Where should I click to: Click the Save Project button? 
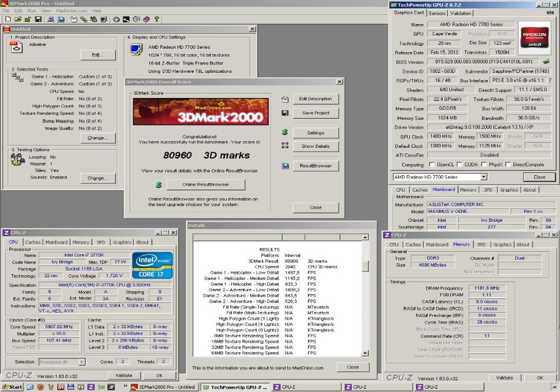click(x=315, y=113)
